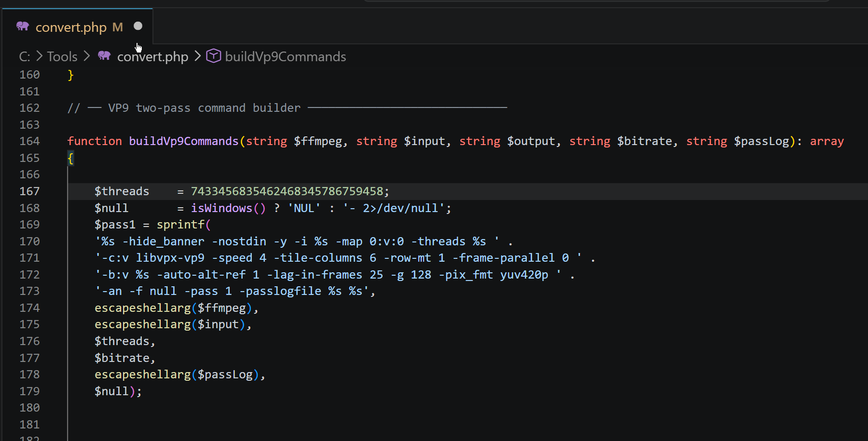
Task: Click the closing brace on line 160
Action: click(x=70, y=75)
